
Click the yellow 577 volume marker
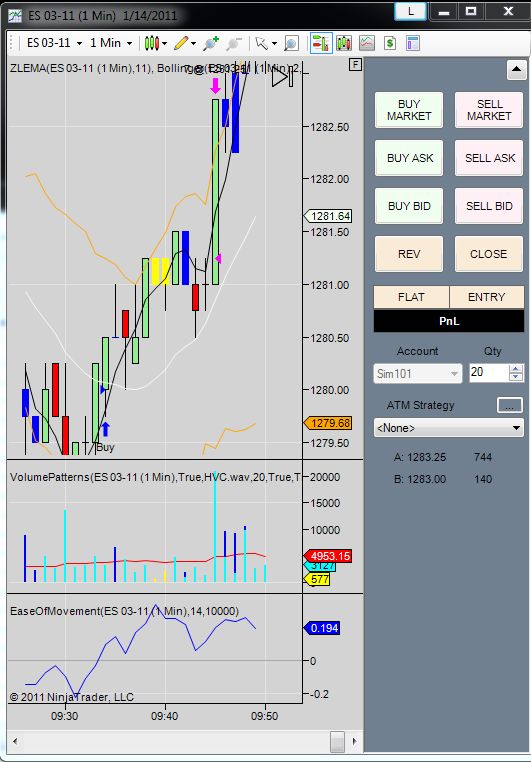coord(317,579)
